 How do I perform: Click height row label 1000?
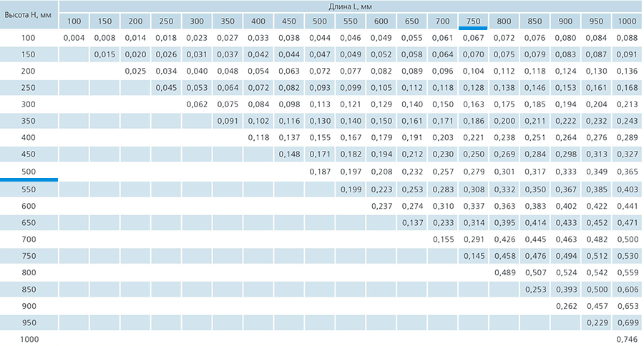coord(29,340)
